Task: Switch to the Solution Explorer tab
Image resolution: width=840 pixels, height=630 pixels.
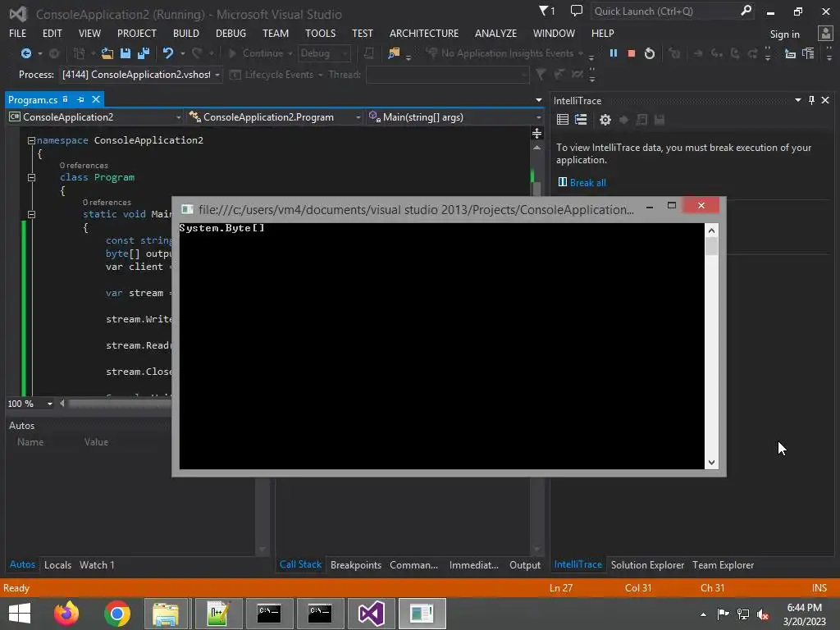Action: [647, 564]
